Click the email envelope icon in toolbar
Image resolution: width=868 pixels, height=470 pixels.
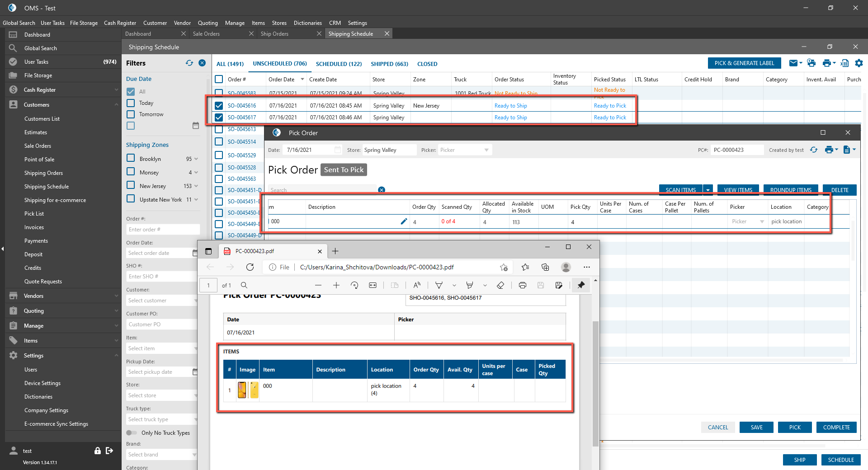coord(793,63)
